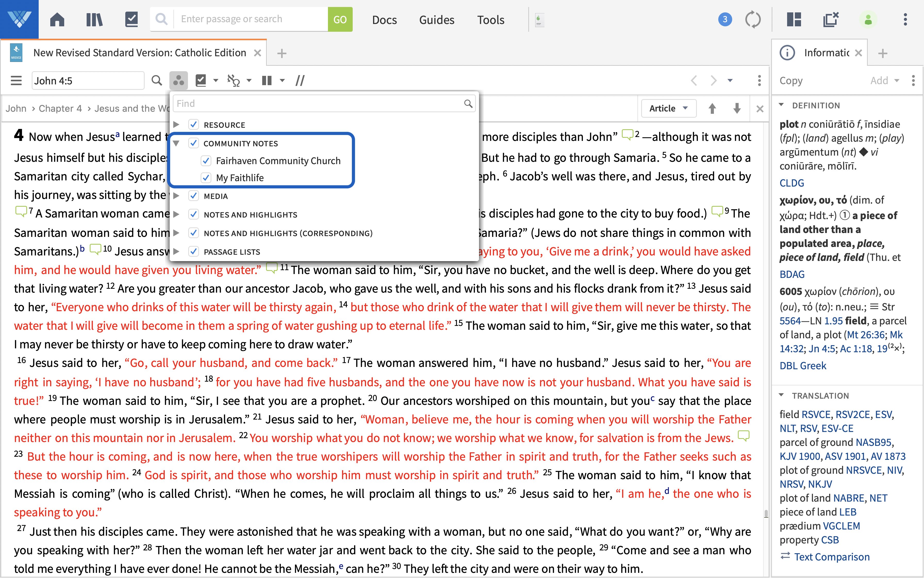Image resolution: width=924 pixels, height=578 pixels.
Task: Jump to next article down arrow
Action: (737, 109)
